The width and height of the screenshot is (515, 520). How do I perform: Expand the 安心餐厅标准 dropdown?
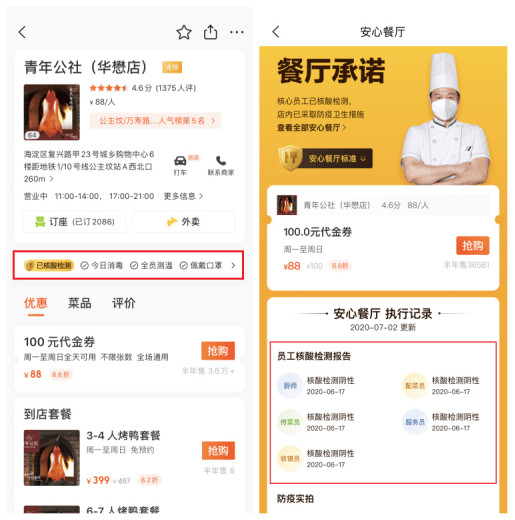click(x=326, y=158)
